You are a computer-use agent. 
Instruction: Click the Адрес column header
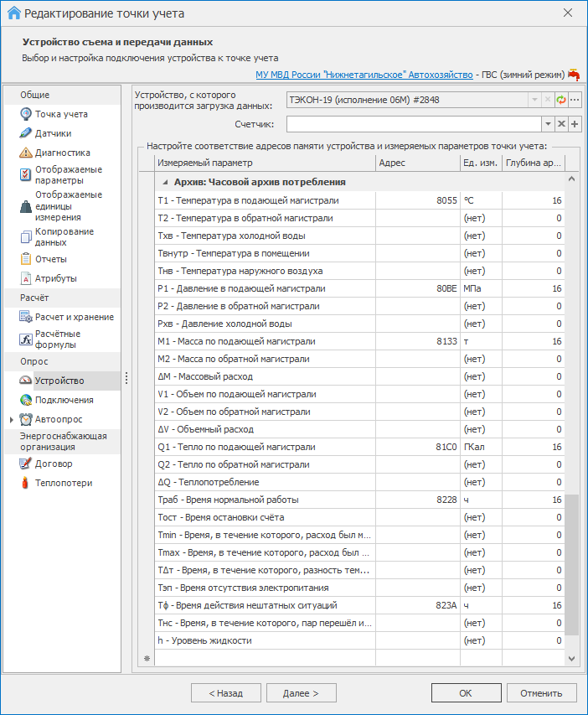418,163
